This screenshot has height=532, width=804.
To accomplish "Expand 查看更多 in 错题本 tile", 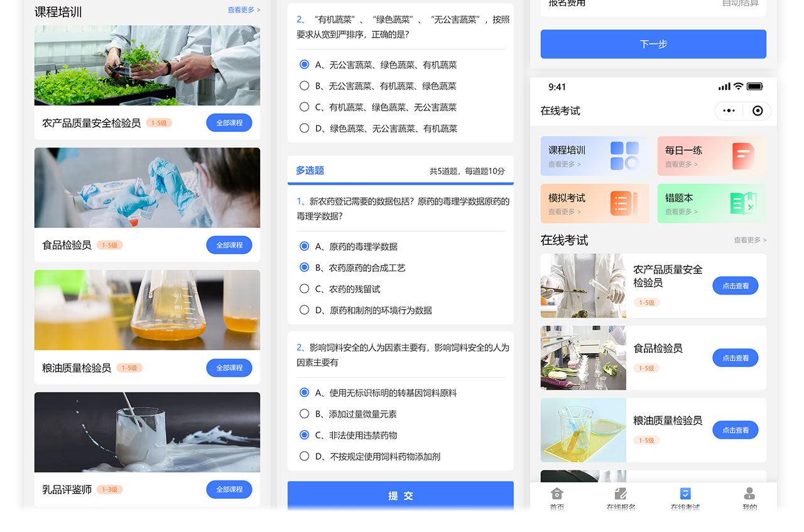I will 681,212.
